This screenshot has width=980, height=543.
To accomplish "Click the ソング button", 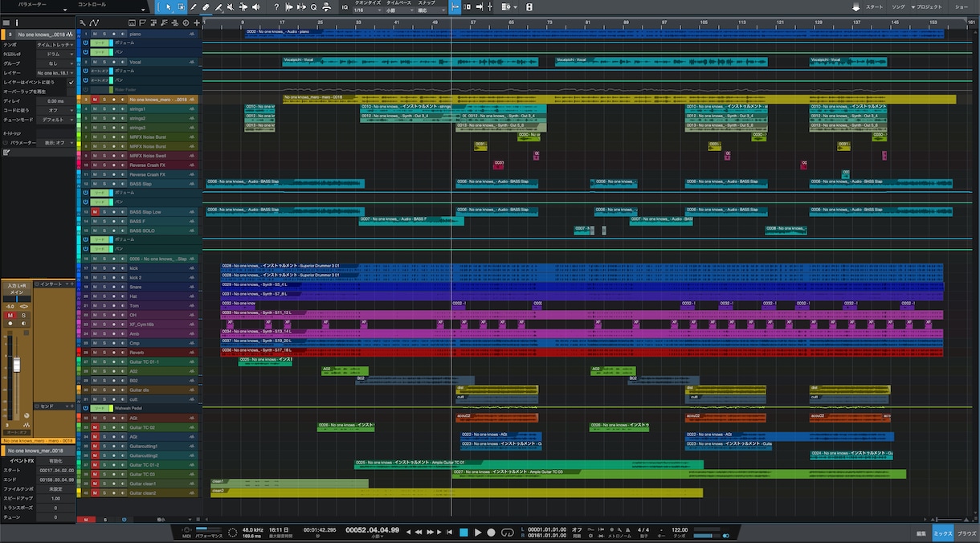I will pyautogui.click(x=899, y=7).
